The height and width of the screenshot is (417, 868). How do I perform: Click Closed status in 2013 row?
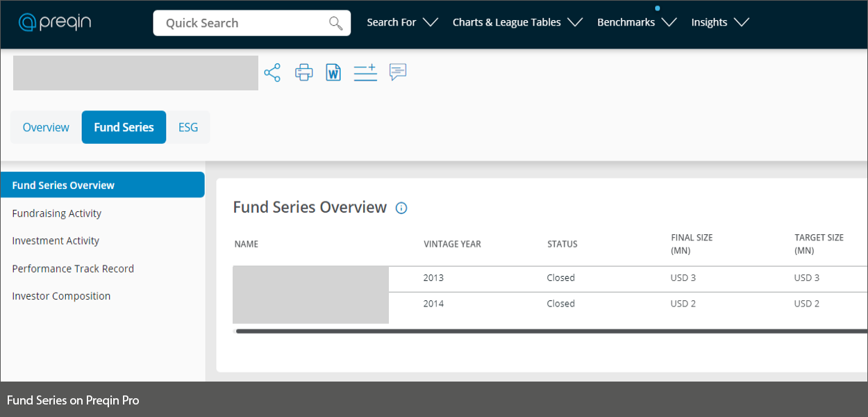tap(561, 278)
